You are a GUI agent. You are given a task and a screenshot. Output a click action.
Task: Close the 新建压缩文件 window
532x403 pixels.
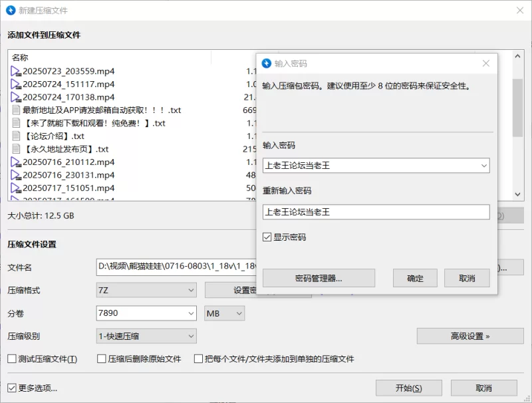(520, 10)
